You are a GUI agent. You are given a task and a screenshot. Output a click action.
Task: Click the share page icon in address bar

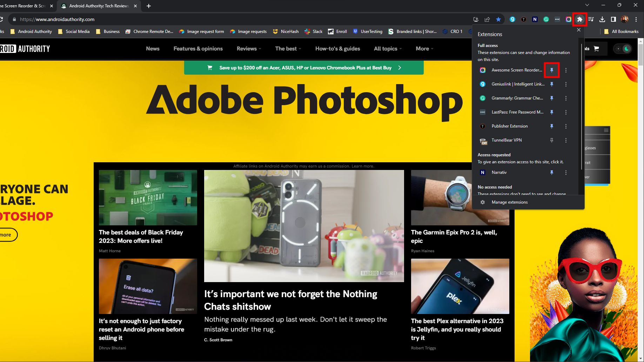coord(487,19)
